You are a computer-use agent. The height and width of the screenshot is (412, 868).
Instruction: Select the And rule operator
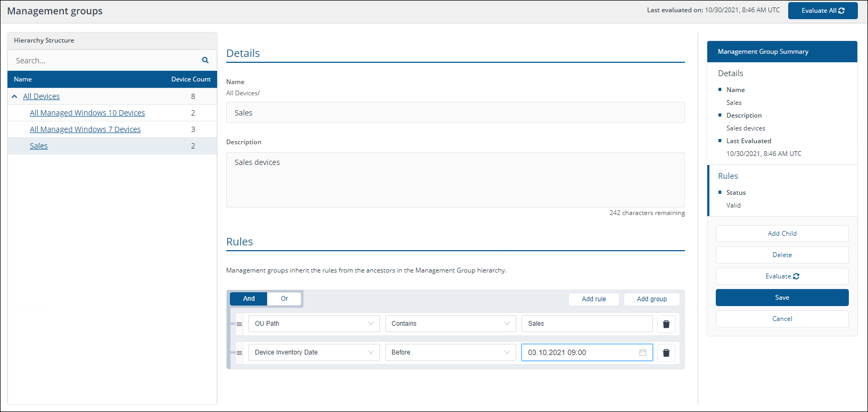click(249, 299)
